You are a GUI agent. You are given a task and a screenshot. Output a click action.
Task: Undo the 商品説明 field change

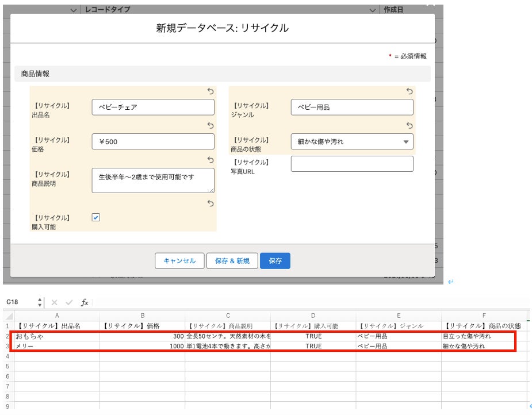[x=210, y=160]
